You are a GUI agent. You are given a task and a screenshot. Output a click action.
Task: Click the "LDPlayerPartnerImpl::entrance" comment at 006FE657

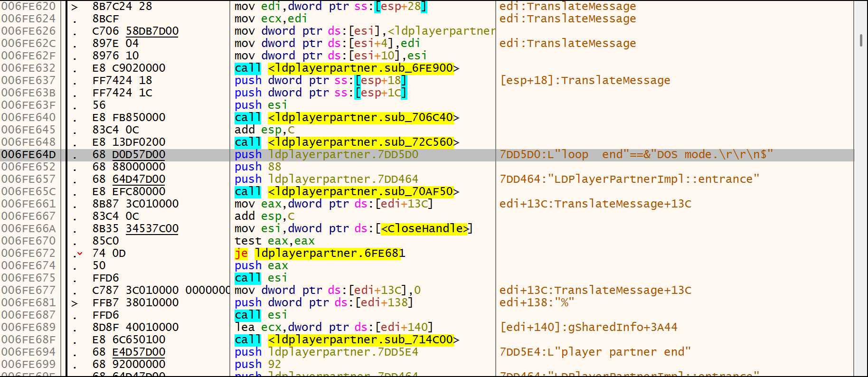pos(629,179)
